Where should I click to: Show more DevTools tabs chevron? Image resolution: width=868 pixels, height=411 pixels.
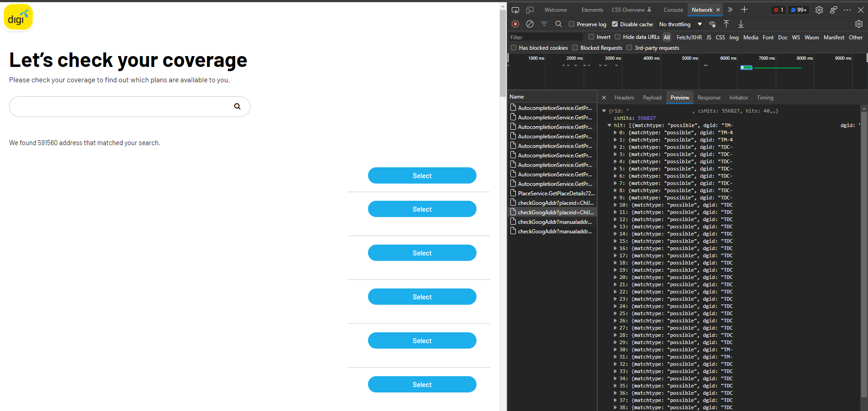(x=730, y=10)
